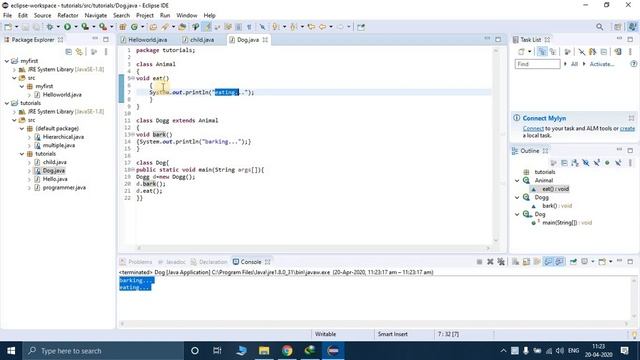Click Remove Launch X icon in console
The height and width of the screenshot is (360, 640).
coord(490,262)
